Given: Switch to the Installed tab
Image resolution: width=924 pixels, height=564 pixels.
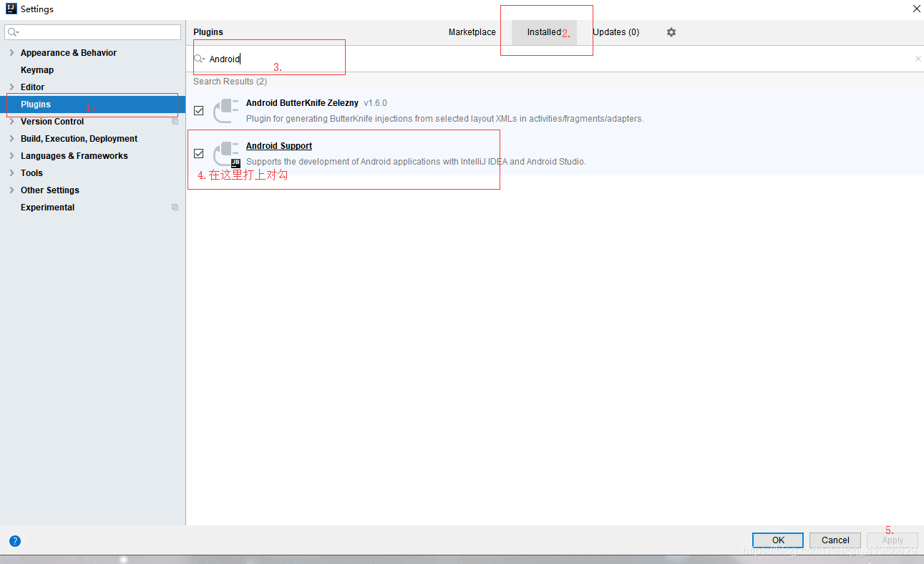Looking at the screenshot, I should [x=544, y=32].
